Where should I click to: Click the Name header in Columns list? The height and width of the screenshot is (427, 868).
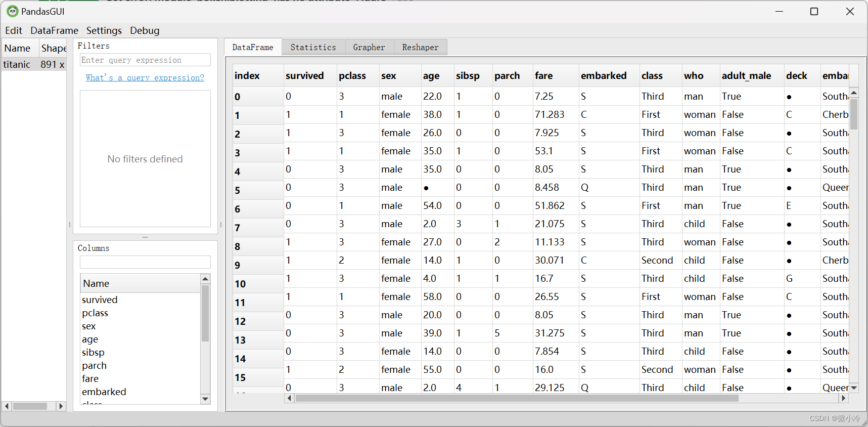click(x=141, y=283)
